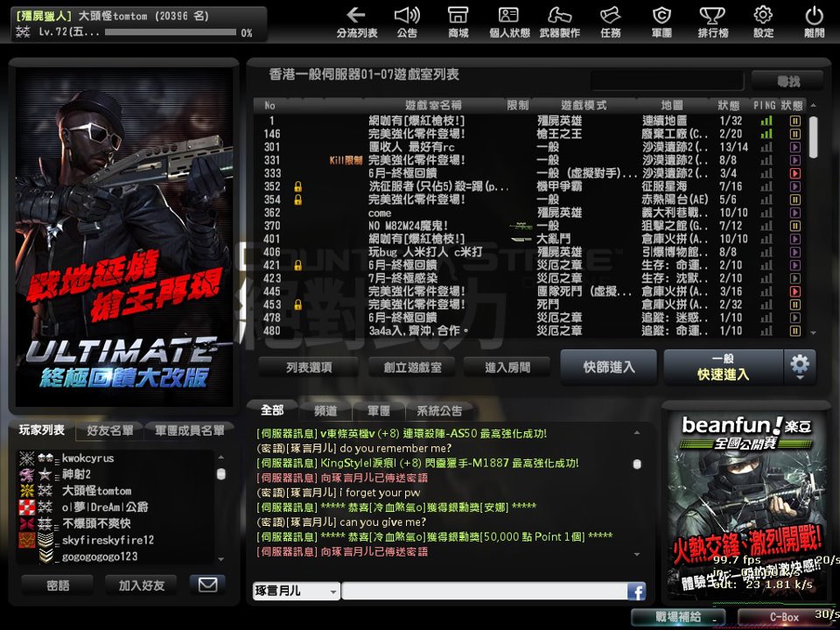Click the 密語 whisper button
The height and width of the screenshot is (630, 840).
tap(58, 585)
